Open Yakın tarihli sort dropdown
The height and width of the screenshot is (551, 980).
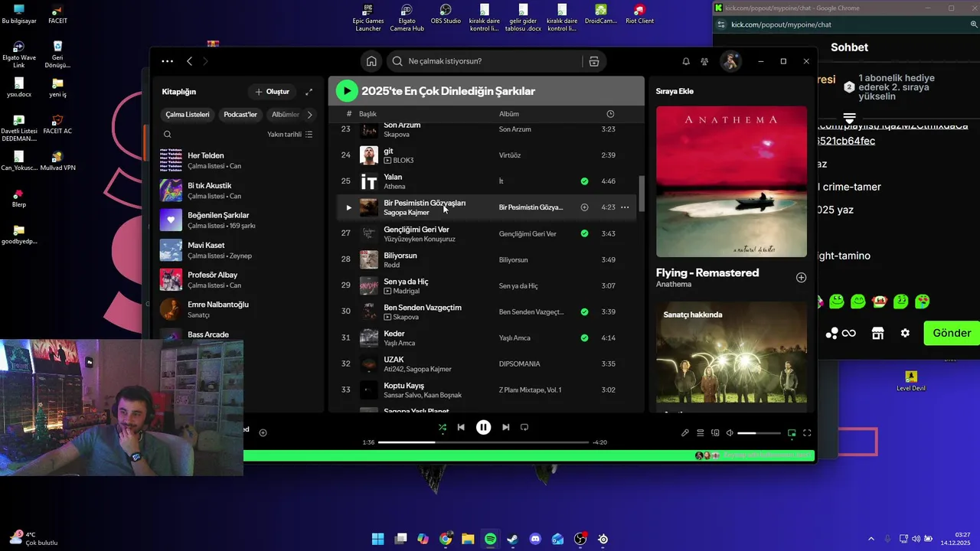point(289,135)
